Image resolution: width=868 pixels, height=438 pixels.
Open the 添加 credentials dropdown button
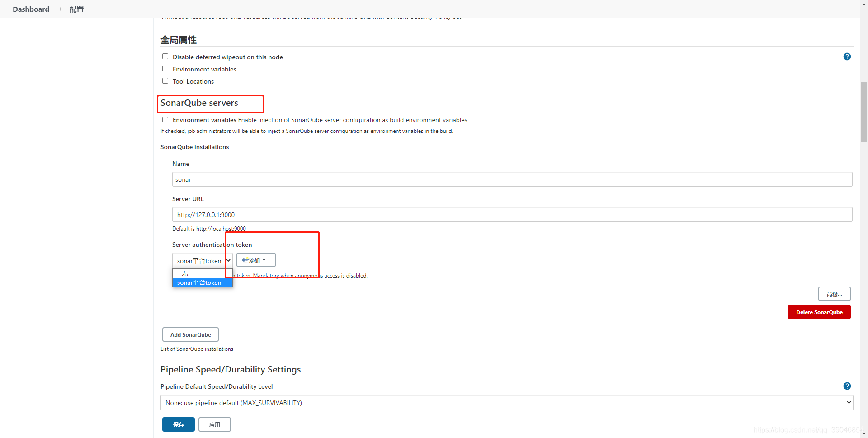pos(256,260)
